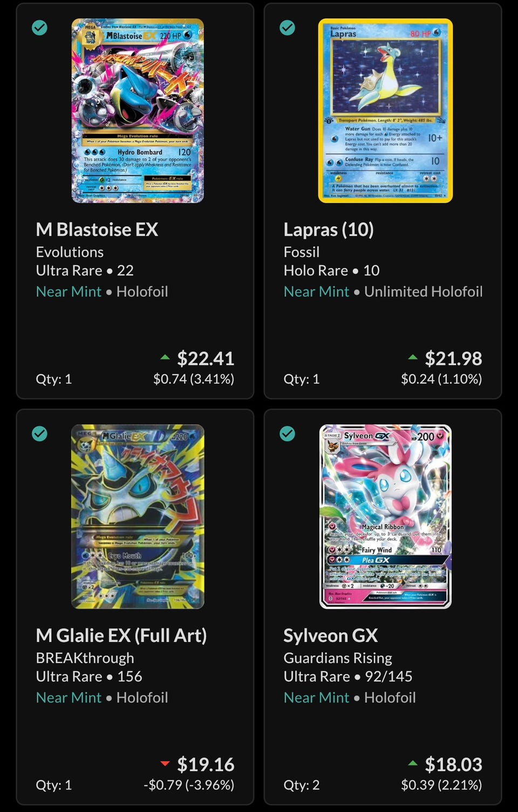This screenshot has height=812, width=518.
Task: Click the red down arrow beside $19.16
Action: [x=165, y=763]
